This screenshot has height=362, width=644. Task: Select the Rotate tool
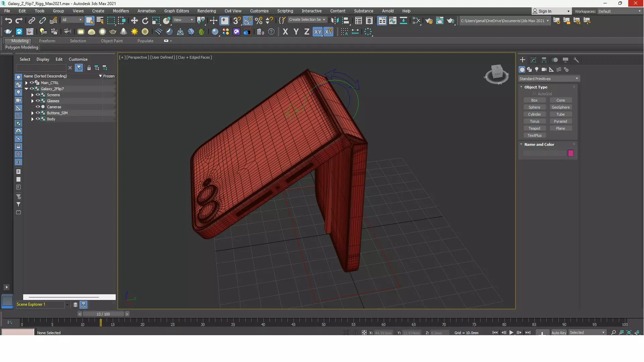tap(145, 21)
